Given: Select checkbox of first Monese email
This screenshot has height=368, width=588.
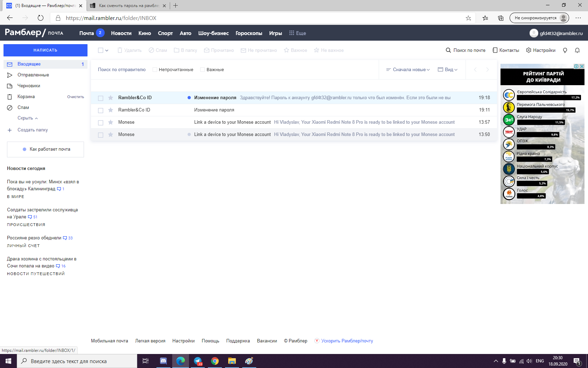Looking at the screenshot, I should 101,123.
